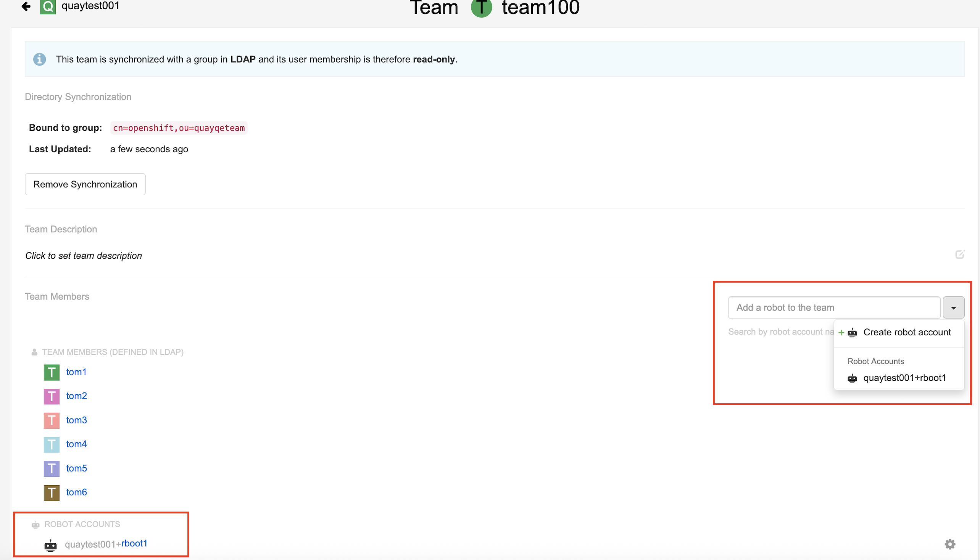
Task: Click the team100 green avatar icon
Action: 481,7
